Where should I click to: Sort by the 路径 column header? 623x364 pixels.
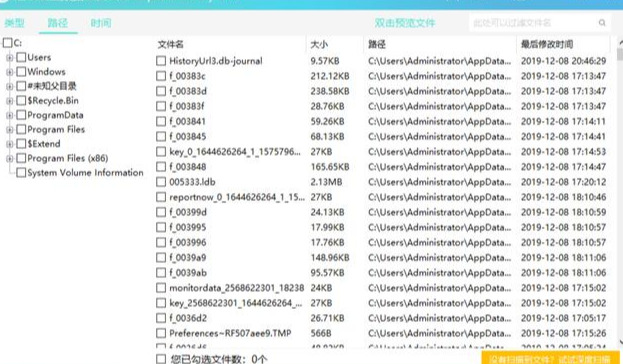377,44
